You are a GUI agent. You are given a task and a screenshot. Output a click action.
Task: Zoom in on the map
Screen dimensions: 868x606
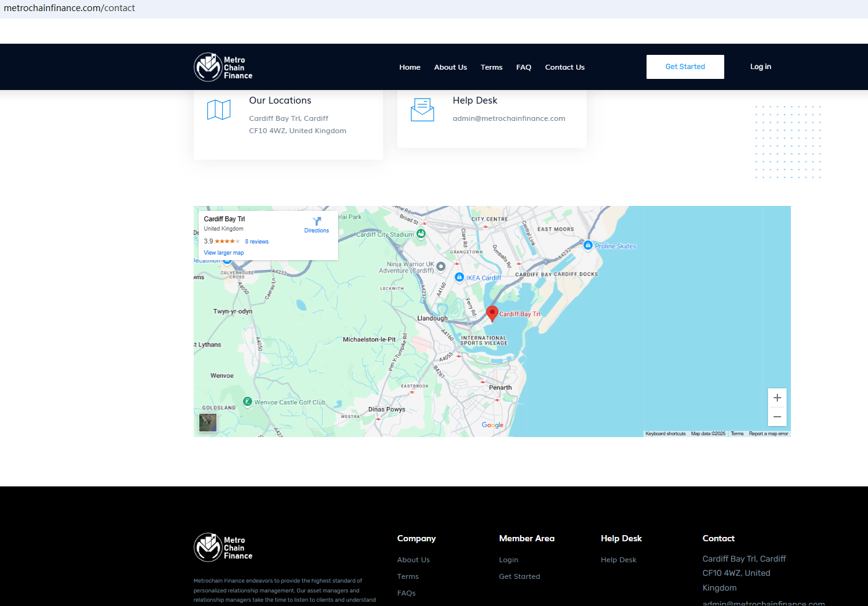[777, 398]
